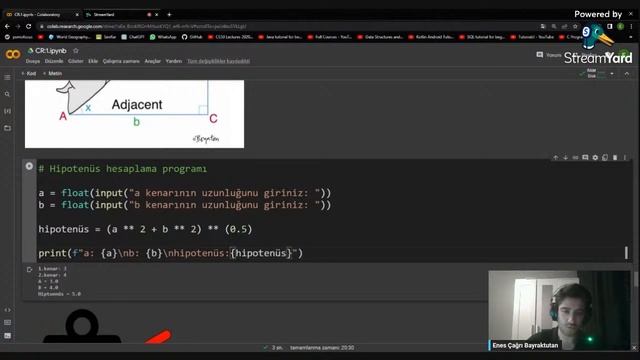Open the Yorum comments button

(549, 55)
